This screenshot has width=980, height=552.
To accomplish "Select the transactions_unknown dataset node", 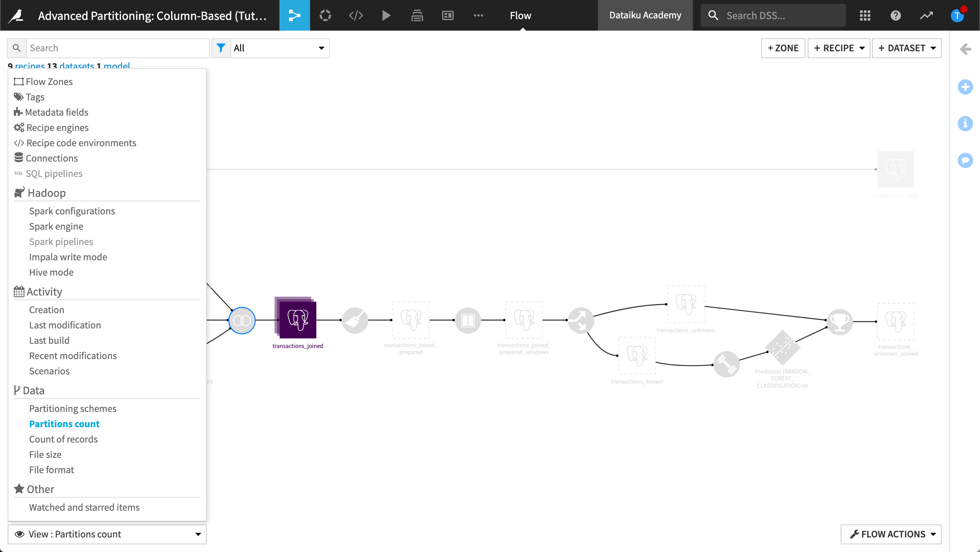I will pos(686,304).
